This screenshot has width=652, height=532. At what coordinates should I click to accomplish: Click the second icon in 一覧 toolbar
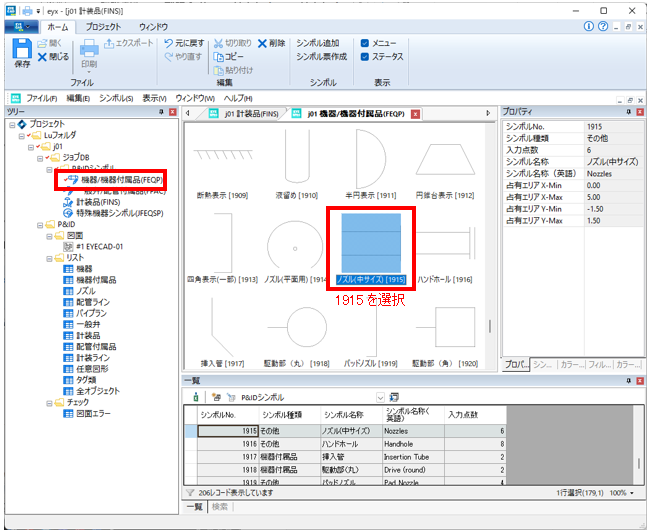216,397
